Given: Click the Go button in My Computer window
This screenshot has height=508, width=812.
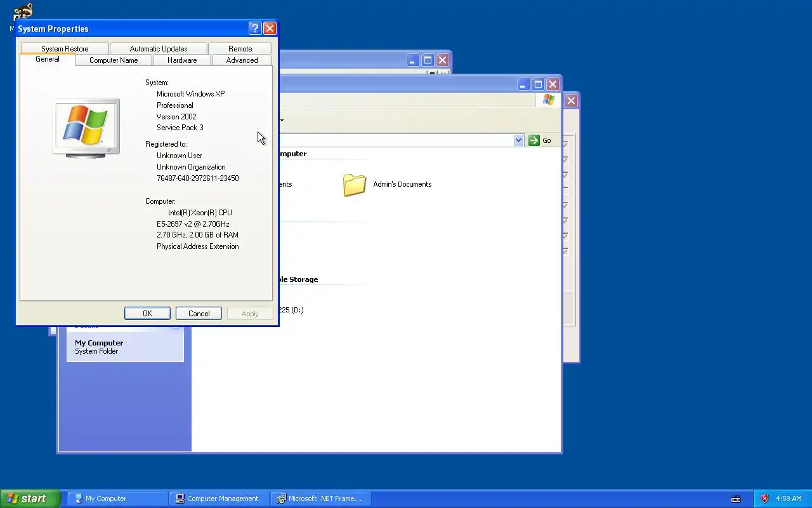Looking at the screenshot, I should (x=540, y=140).
